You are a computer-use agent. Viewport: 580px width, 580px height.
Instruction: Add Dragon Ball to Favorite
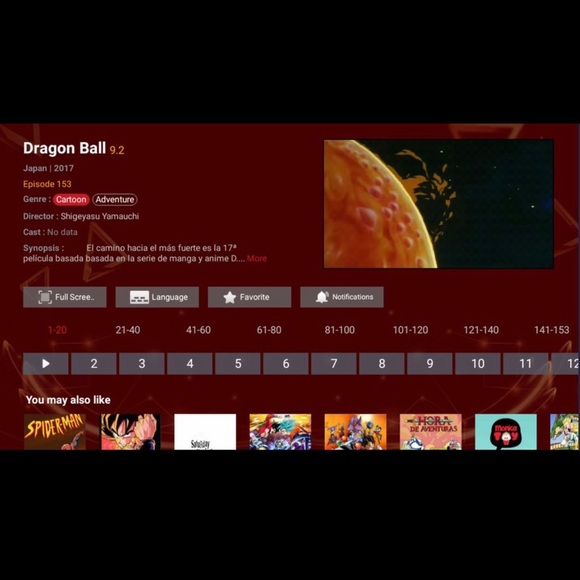pos(249,297)
